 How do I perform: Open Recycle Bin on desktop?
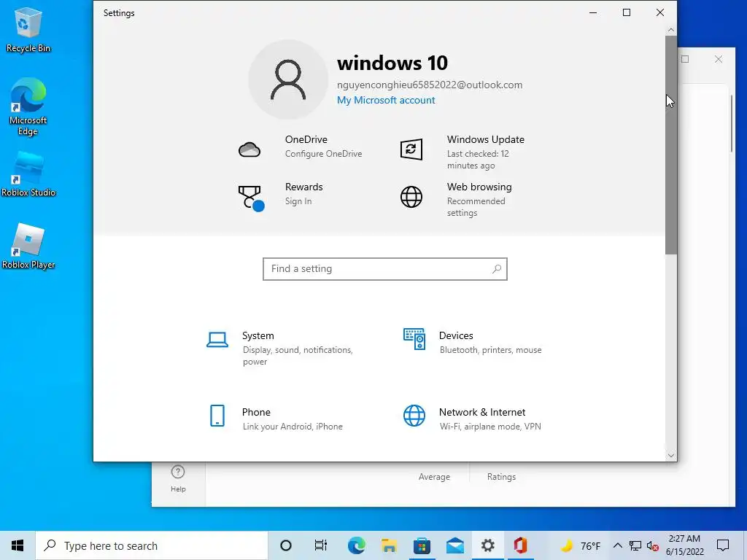coord(28,29)
